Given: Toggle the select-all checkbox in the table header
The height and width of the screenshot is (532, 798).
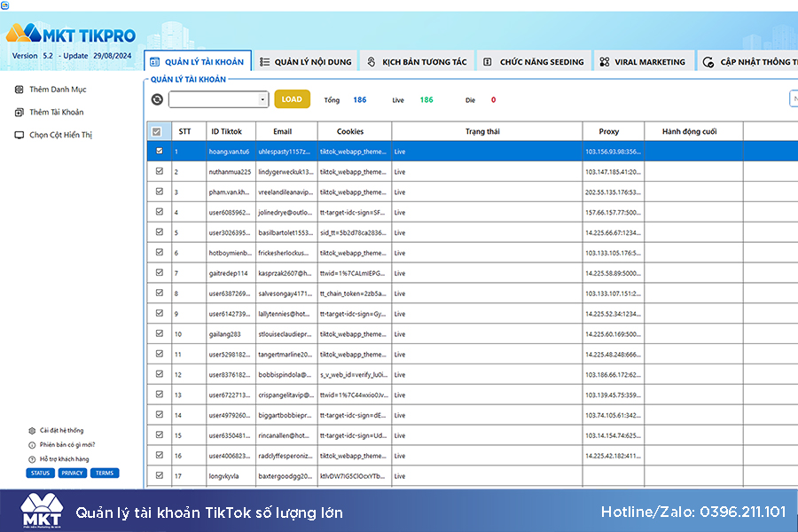Looking at the screenshot, I should coord(156,132).
